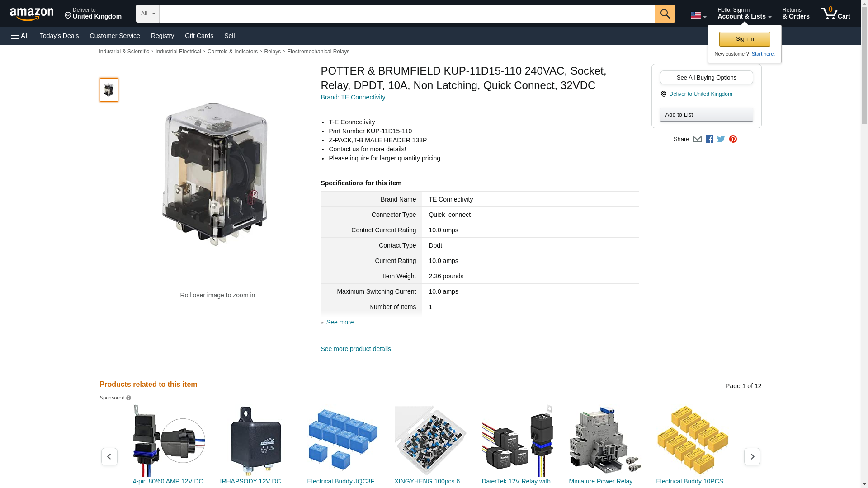The height and width of the screenshot is (488, 868).
Task: Click the yellow Sign in button
Action: tap(745, 39)
